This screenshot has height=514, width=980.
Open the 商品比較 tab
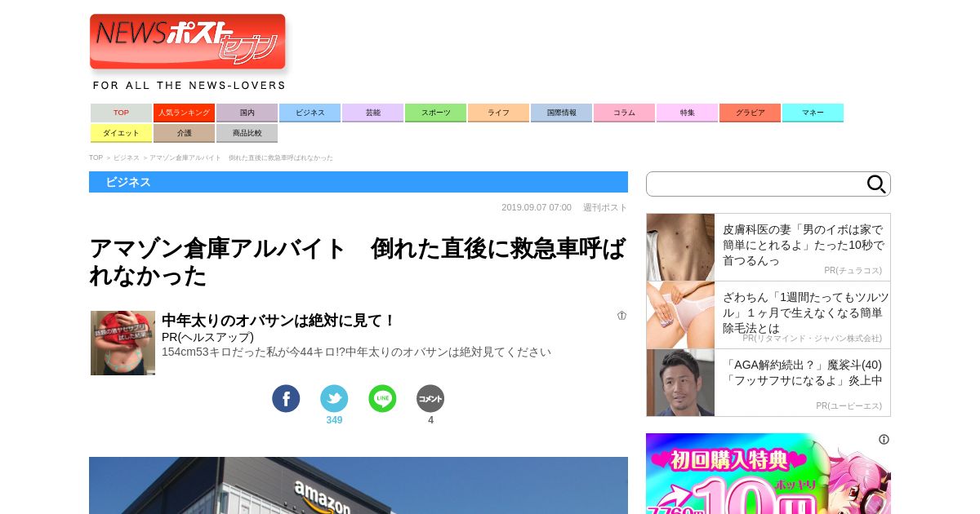coord(247,133)
